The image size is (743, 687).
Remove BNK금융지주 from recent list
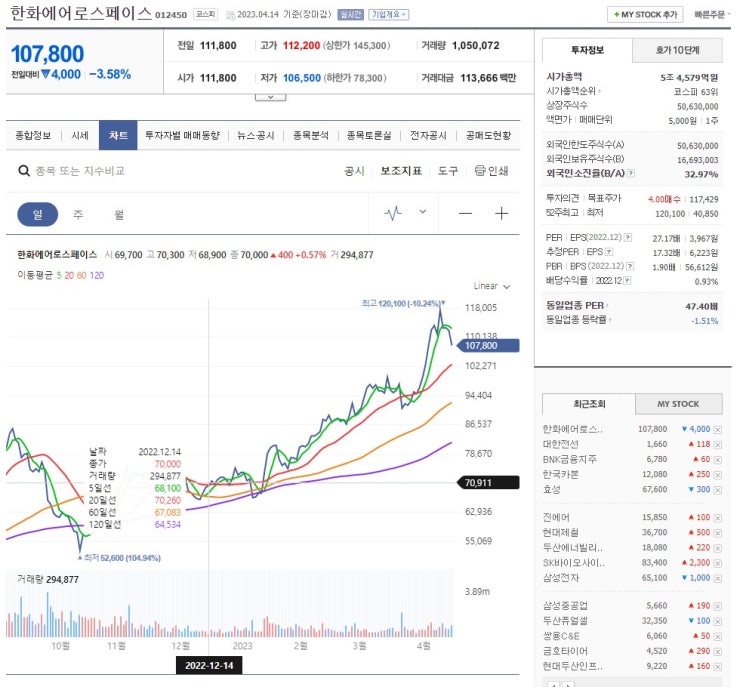tap(717, 460)
